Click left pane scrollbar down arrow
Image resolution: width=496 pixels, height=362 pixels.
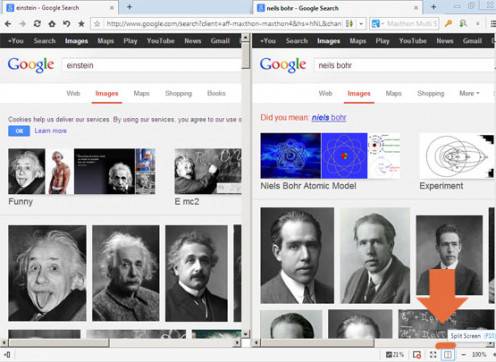click(x=246, y=334)
